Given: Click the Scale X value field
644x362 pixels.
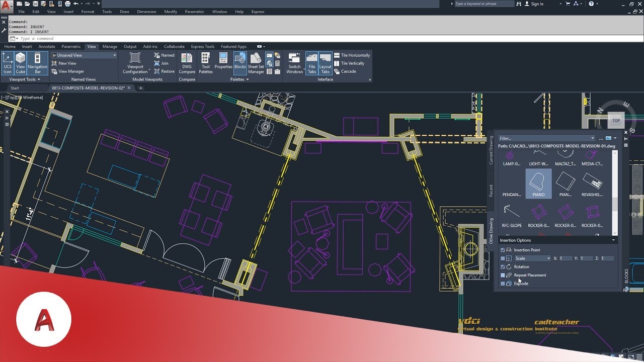Looking at the screenshot, I should tap(566, 258).
